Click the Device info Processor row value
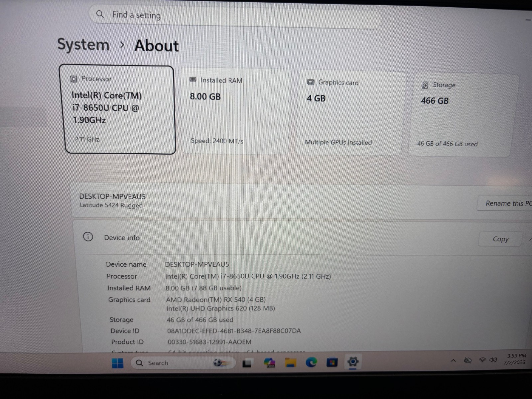 coord(248,276)
